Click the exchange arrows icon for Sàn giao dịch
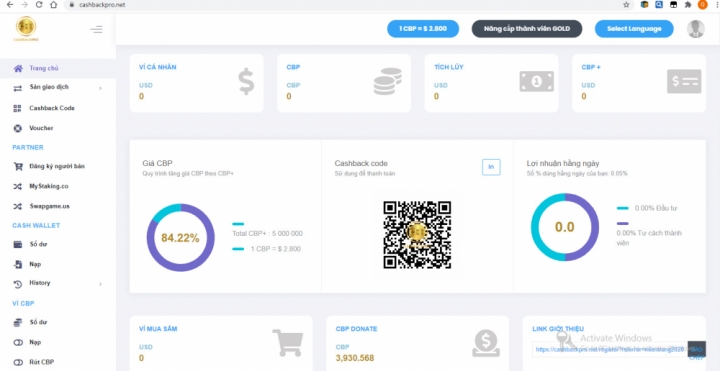Image resolution: width=720 pixels, height=371 pixels. click(18, 88)
